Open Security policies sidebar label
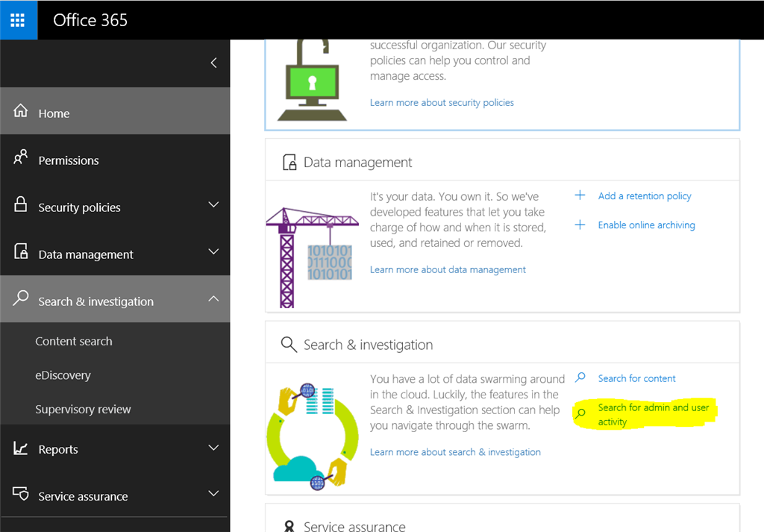764x532 pixels. coord(79,207)
